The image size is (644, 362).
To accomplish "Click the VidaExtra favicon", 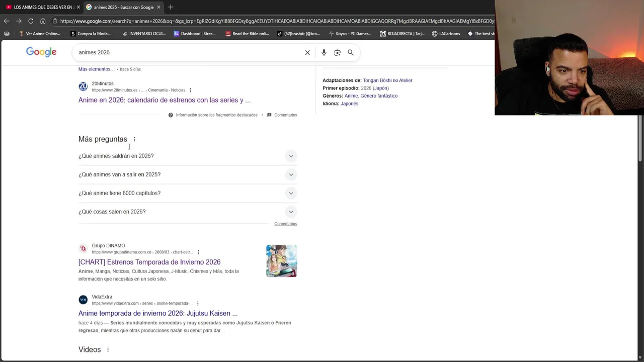I will 83,300.
